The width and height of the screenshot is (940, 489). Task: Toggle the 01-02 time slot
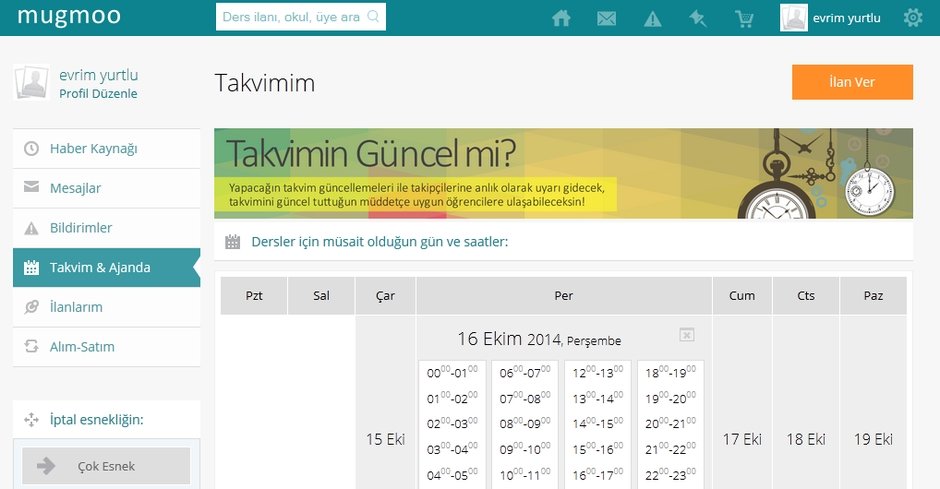452,398
